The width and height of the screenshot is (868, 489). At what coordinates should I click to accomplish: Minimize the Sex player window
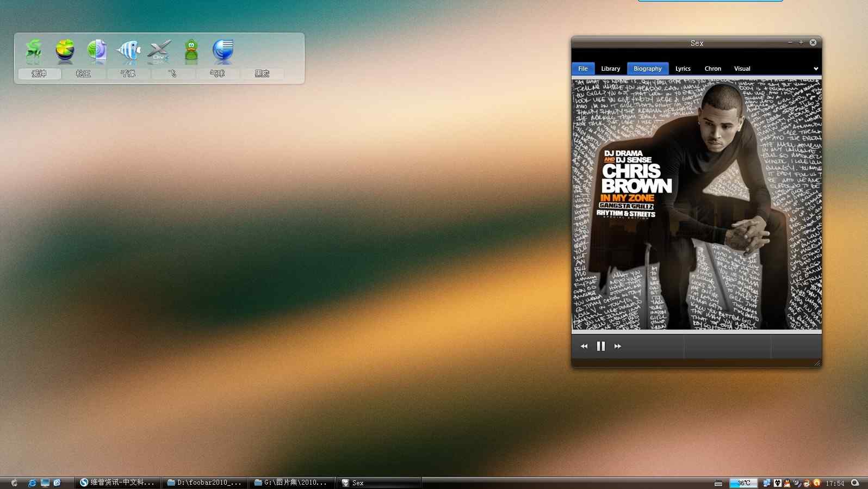click(x=790, y=42)
